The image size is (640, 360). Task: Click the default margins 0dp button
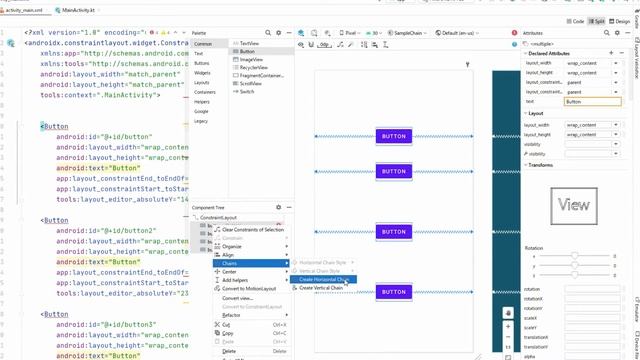click(x=324, y=45)
